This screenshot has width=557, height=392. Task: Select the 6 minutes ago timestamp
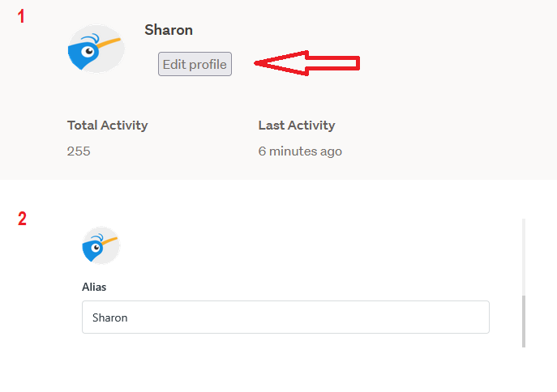[300, 151]
